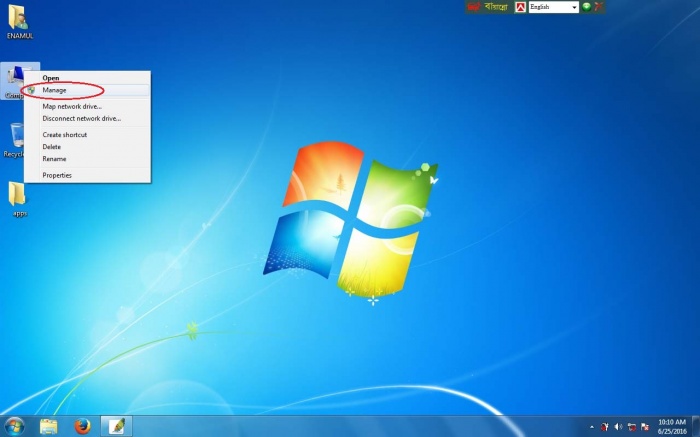This screenshot has height=437, width=700.
Task: Click the network status tray icon
Action: 632,427
